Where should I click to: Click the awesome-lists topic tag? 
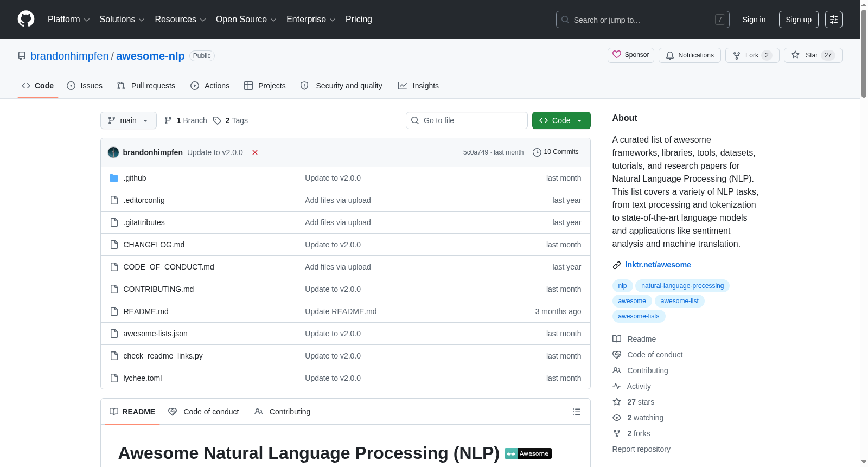[639, 316]
